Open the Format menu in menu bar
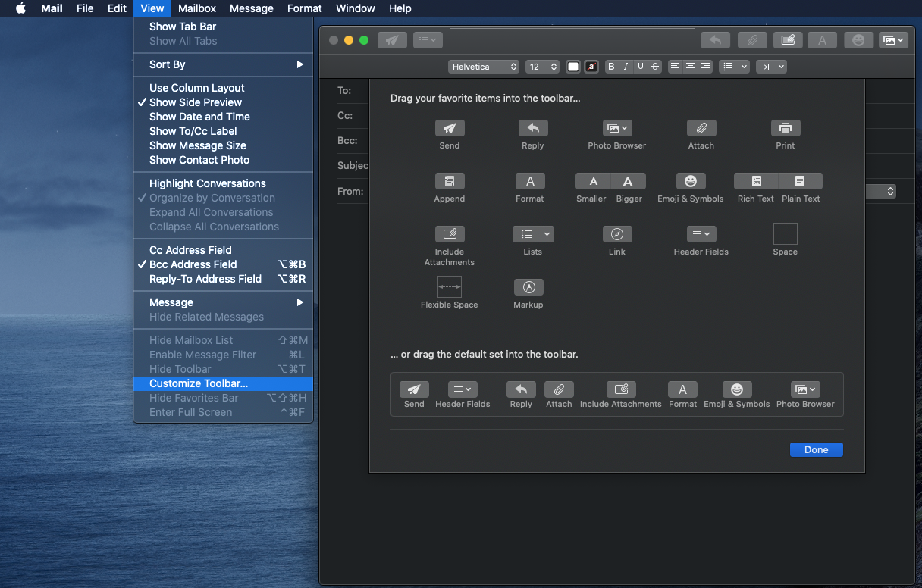 305,8
